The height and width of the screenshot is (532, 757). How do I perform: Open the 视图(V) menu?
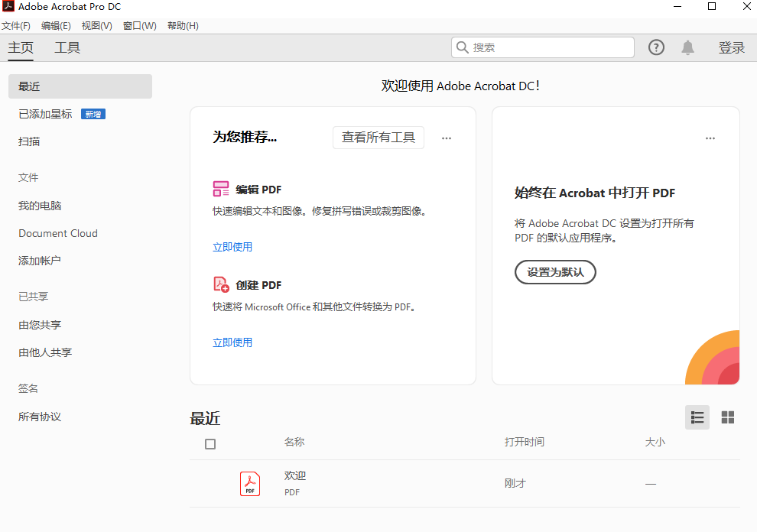(x=96, y=26)
